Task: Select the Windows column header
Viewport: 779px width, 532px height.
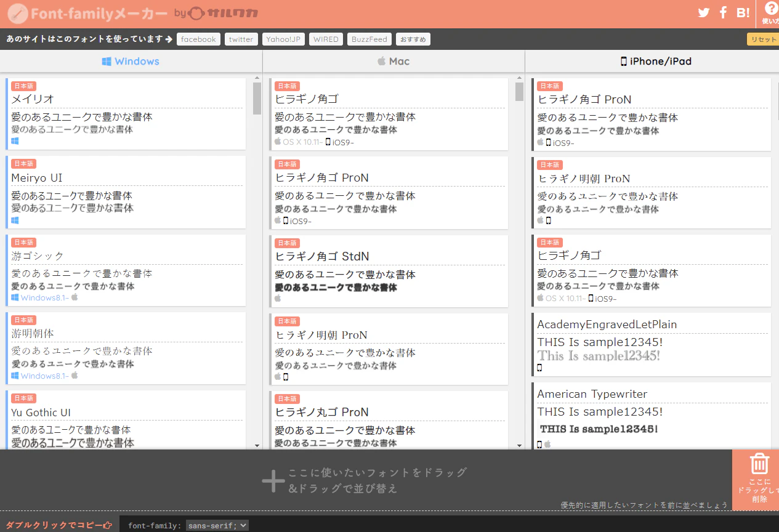Action: coord(131,61)
